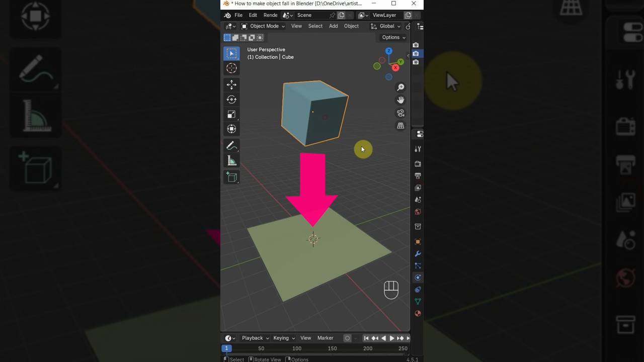The height and width of the screenshot is (362, 644).
Task: Open the viewport View menu
Action: click(x=296, y=26)
